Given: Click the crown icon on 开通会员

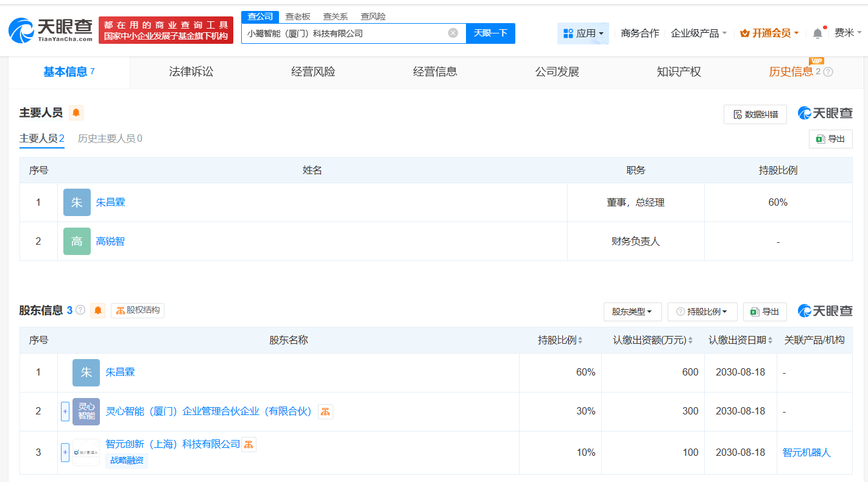Looking at the screenshot, I should tap(744, 32).
